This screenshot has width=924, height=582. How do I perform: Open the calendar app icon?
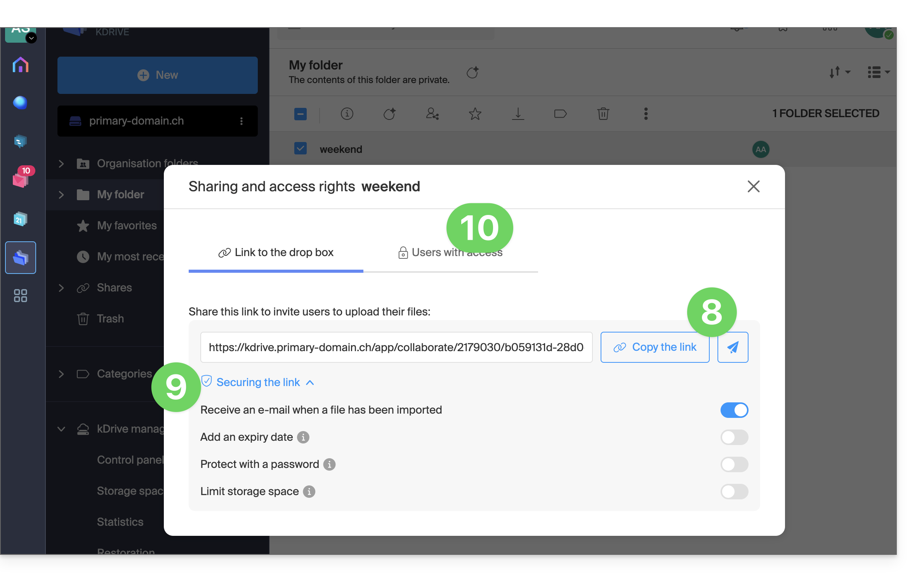[x=21, y=219]
